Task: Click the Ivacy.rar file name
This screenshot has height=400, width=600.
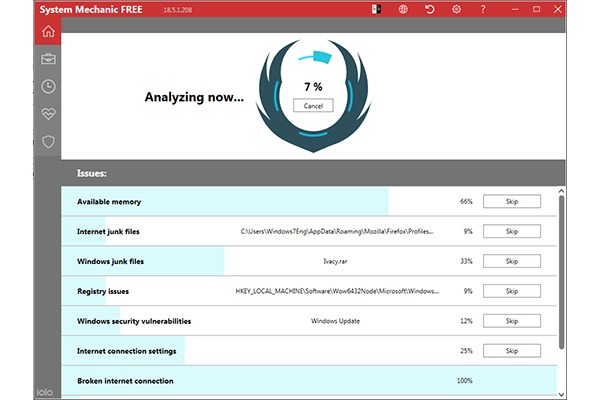Action: click(x=335, y=261)
